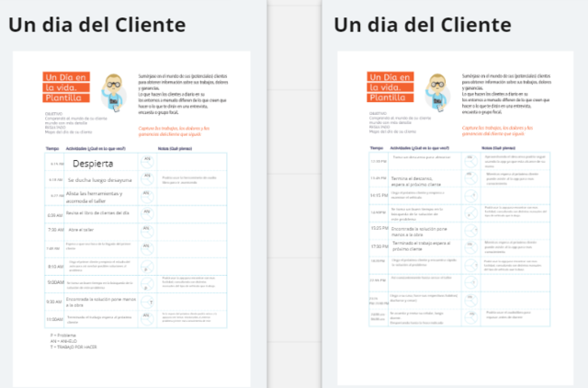Click the '17:30 PM' time cell

click(379, 246)
